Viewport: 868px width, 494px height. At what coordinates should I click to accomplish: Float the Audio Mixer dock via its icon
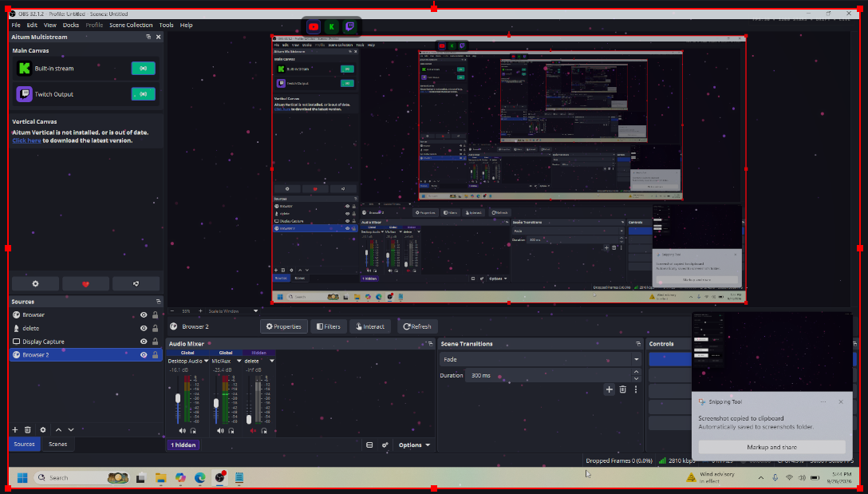point(430,344)
